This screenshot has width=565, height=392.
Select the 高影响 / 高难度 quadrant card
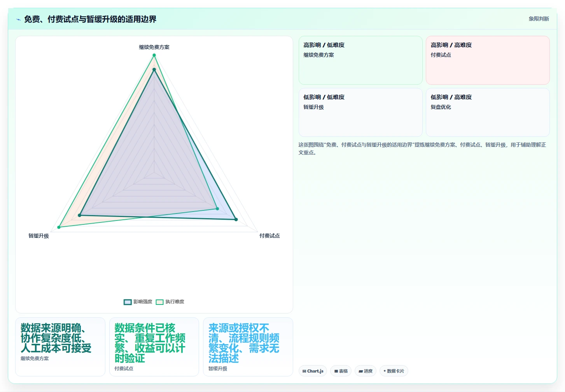488,60
